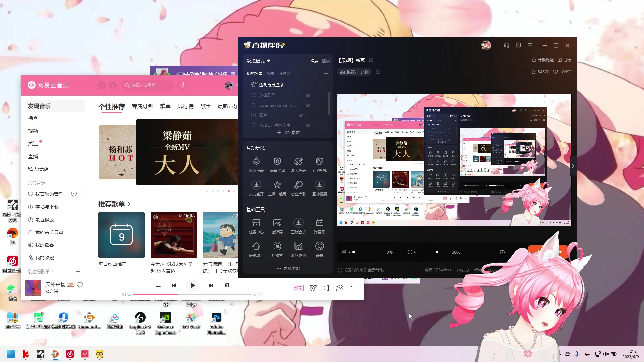The width and height of the screenshot is (644, 362).
Task: Start 全民乐PK mode
Action: tap(319, 165)
